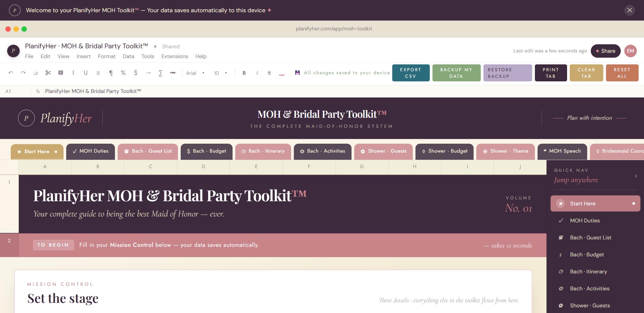Screen dimensions: 644x313
Task: Dismiss the welcome banner with the X
Action: (x=629, y=10)
